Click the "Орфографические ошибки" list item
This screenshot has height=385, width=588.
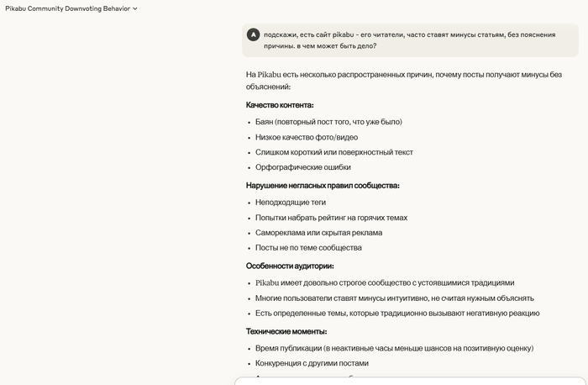tap(302, 167)
